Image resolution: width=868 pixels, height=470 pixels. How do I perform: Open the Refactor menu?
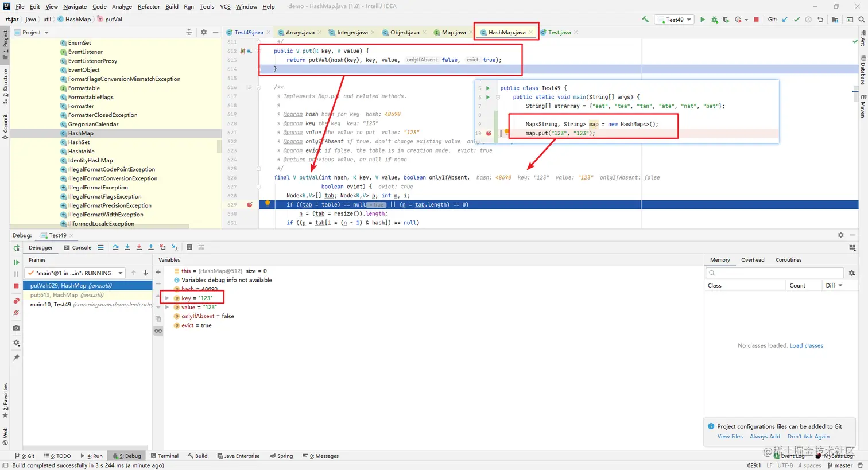(149, 6)
